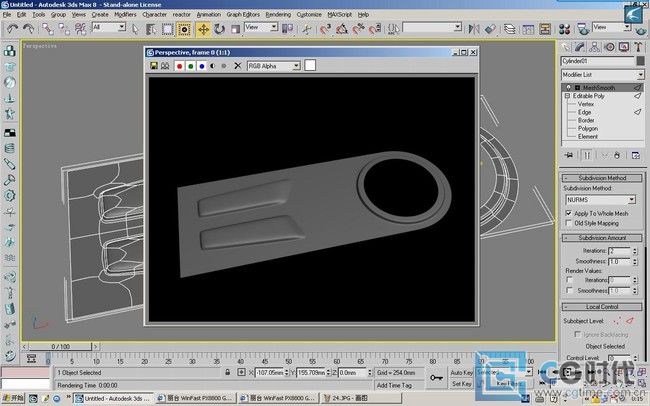Image resolution: width=650 pixels, height=406 pixels.
Task: Open the Hierarchy command panel tab
Action: click(x=594, y=47)
